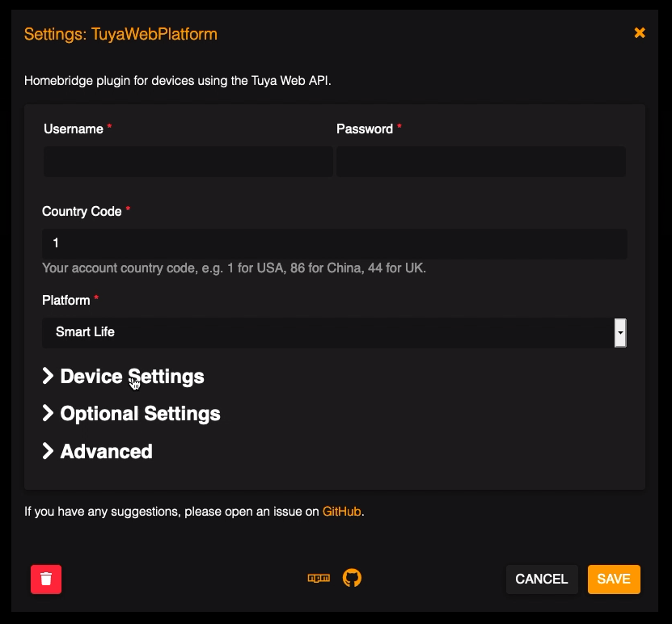
Task: Close the settings dialog with orange X
Action: click(640, 33)
